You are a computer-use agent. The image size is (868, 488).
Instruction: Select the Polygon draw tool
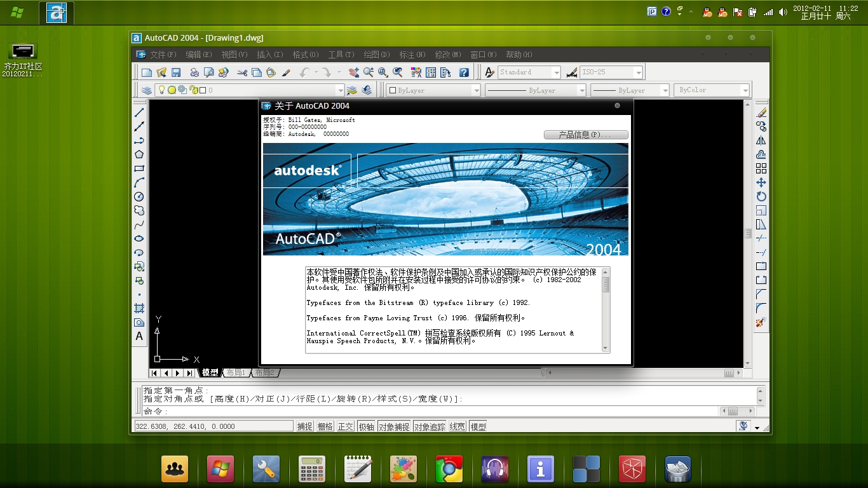(139, 154)
